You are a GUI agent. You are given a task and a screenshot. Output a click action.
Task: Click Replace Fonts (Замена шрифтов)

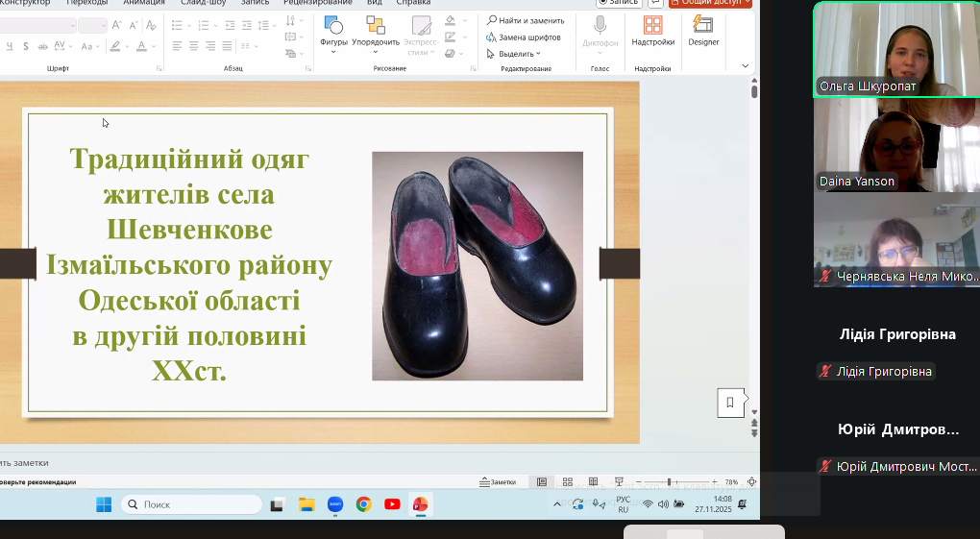coord(524,37)
